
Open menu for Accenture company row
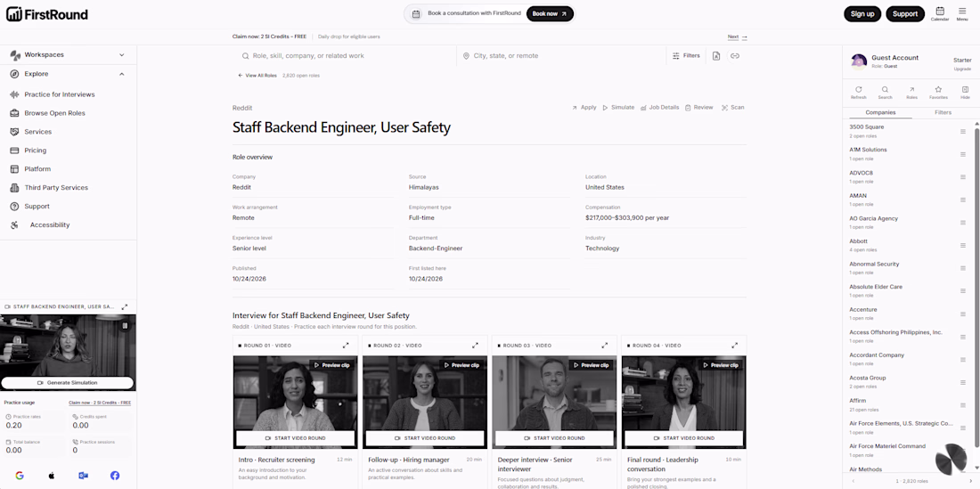[x=962, y=314]
